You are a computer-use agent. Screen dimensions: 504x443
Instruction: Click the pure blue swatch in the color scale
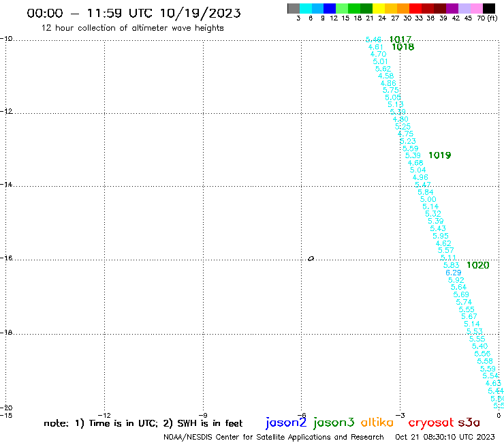pos(330,8)
